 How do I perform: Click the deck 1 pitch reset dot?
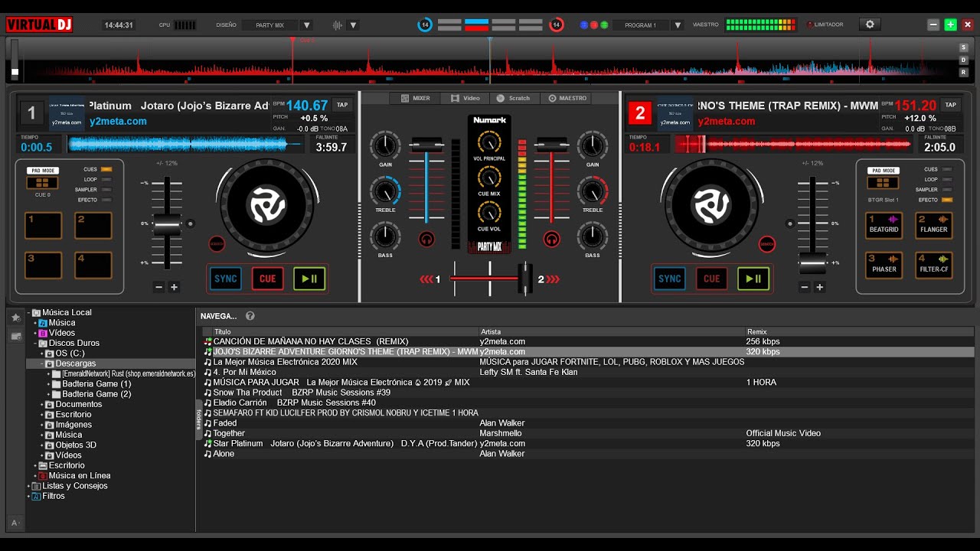[191, 223]
